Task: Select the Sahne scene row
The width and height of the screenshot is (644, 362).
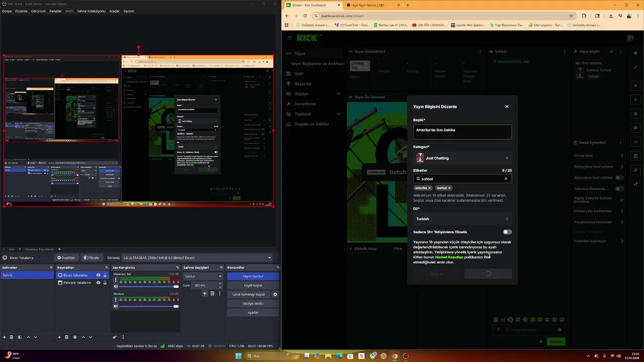Action: pyautogui.click(x=27, y=275)
